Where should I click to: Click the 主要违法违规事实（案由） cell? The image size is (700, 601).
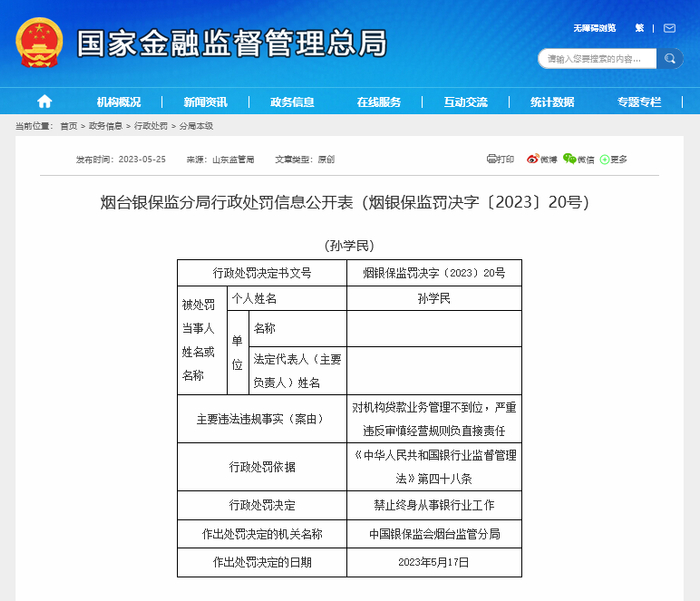[x=262, y=419]
